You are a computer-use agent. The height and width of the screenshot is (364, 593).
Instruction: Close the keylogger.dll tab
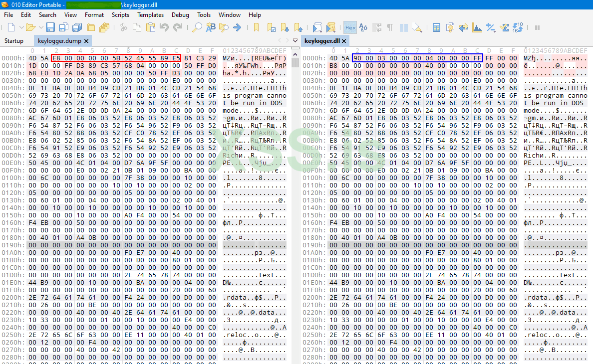(344, 41)
